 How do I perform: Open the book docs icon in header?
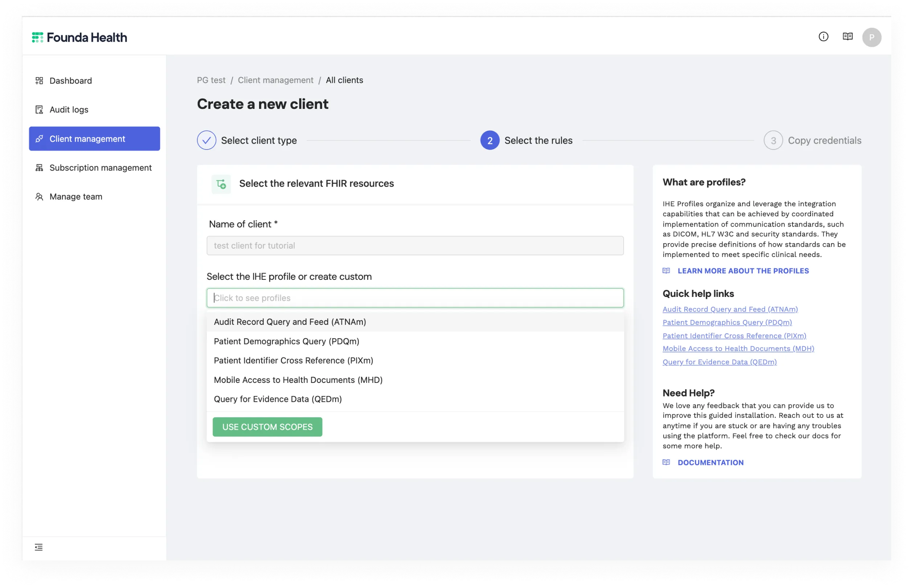[847, 37]
